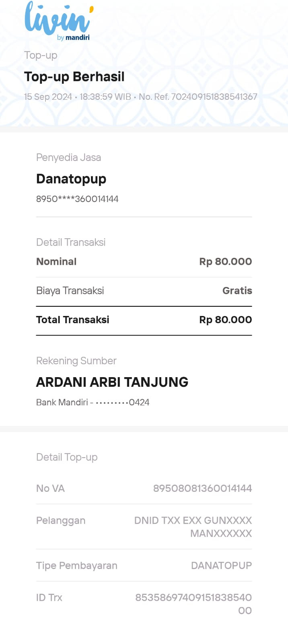
Task: Tap the Rekening Sumber section label
Action: pos(76,361)
